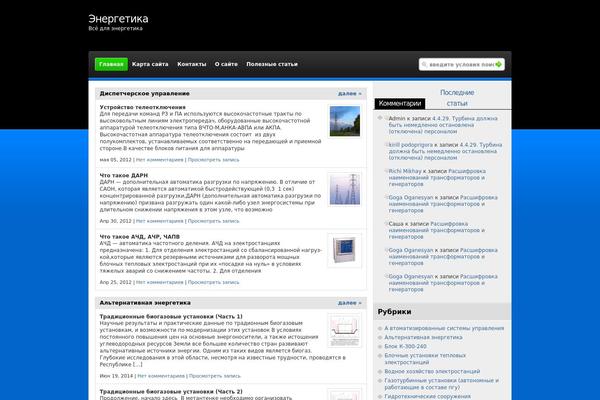This screenshot has width=600, height=400.
Task: Open the Главная menu item
Action: click(x=111, y=64)
